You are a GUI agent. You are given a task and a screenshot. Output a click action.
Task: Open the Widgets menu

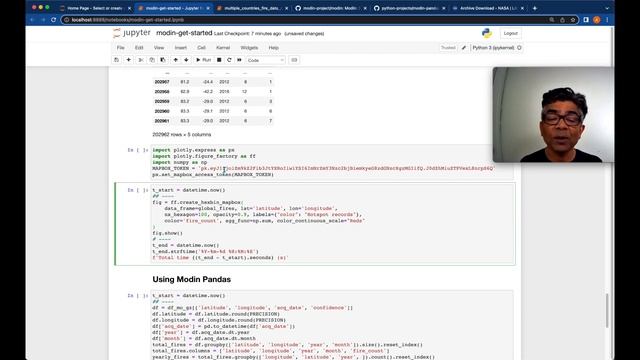click(x=249, y=48)
